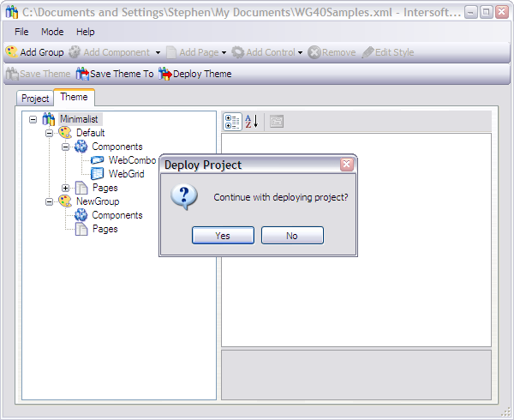Confirm deployment by clicking Yes
The width and height of the screenshot is (514, 420).
tap(223, 236)
